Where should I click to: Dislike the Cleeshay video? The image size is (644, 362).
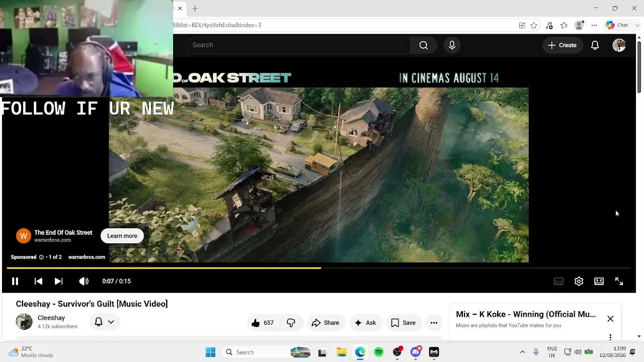[x=291, y=323]
